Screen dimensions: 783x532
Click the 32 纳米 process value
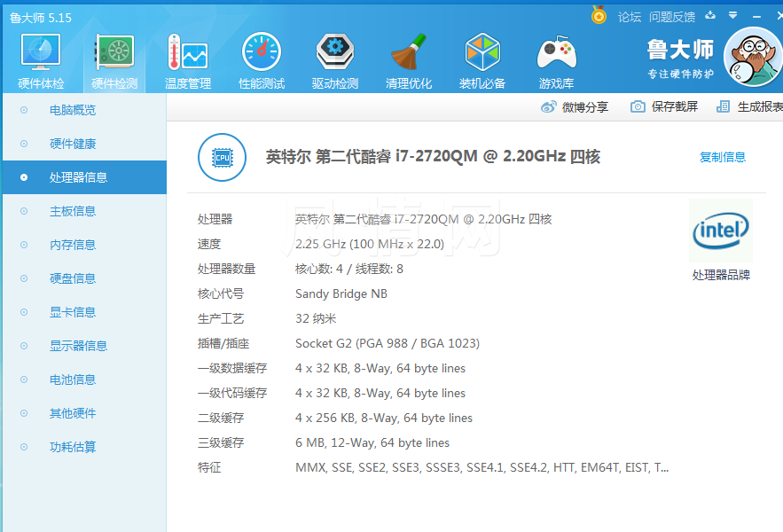pyautogui.click(x=316, y=318)
